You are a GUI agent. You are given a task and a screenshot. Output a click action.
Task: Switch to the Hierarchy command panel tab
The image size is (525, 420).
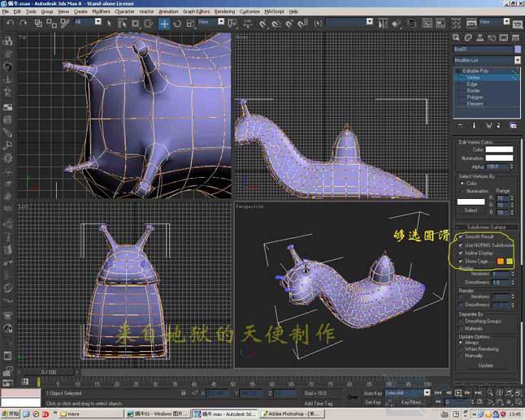pyautogui.click(x=479, y=37)
